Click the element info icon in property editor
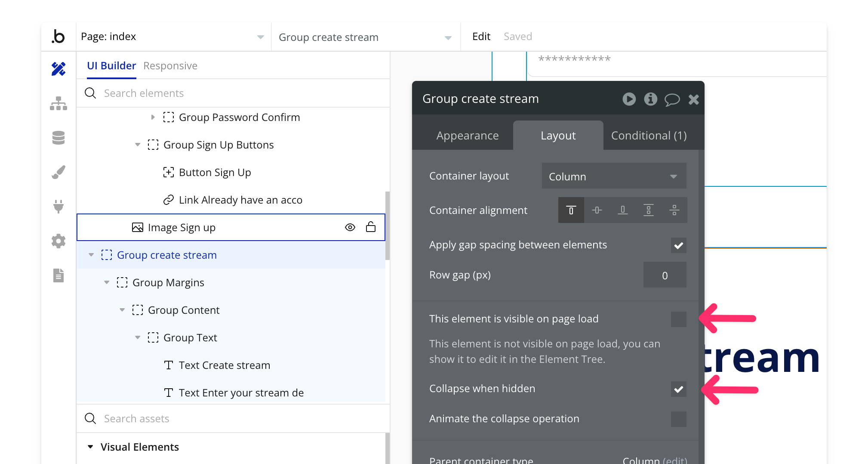This screenshot has width=868, height=464. click(650, 99)
